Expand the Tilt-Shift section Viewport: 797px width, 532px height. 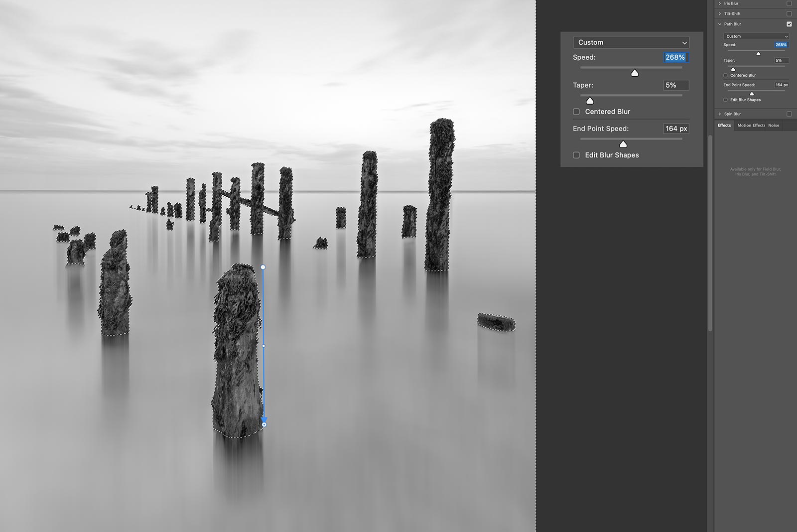tap(720, 14)
